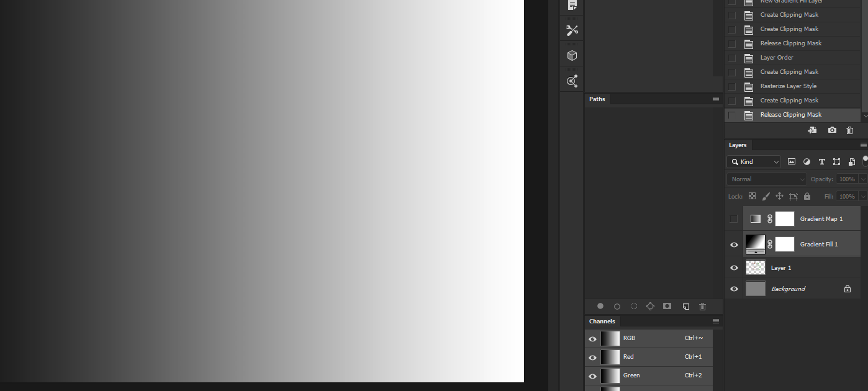Viewport: 868px width, 391px height.
Task: Load path as a selection
Action: click(x=634, y=306)
